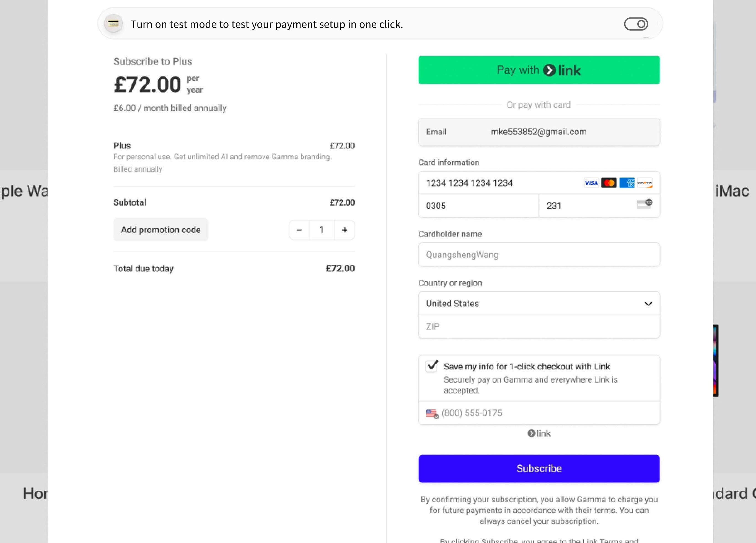Click the American Express brand icon

(x=627, y=183)
